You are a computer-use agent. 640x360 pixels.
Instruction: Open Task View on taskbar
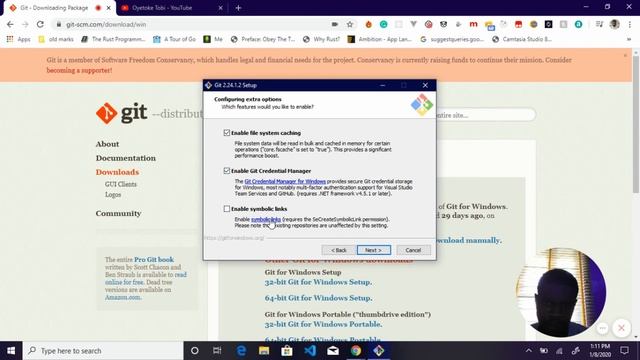217,351
